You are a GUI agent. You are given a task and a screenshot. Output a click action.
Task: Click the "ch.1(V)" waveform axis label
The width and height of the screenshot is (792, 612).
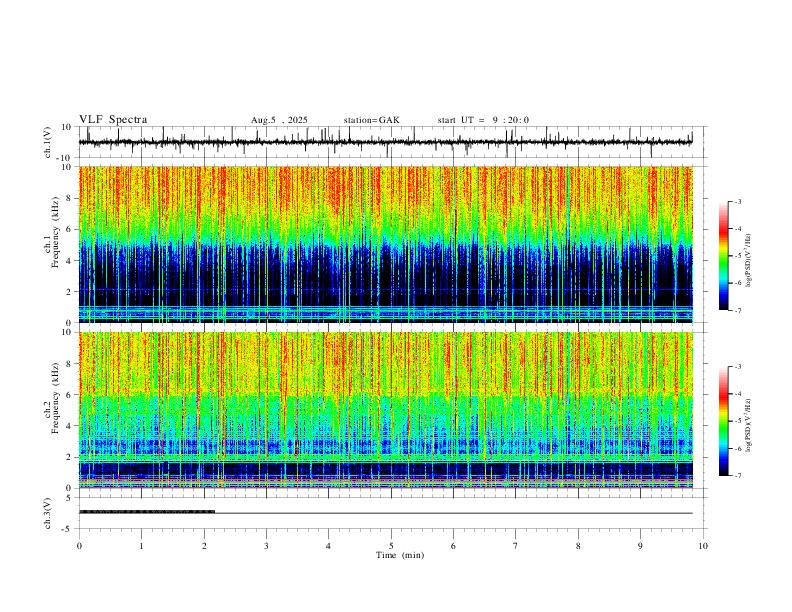click(48, 142)
